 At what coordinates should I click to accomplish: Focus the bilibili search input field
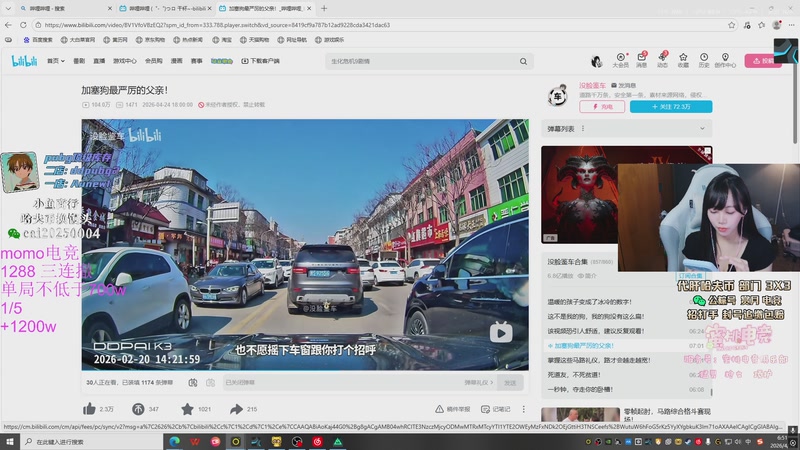[x=421, y=61]
